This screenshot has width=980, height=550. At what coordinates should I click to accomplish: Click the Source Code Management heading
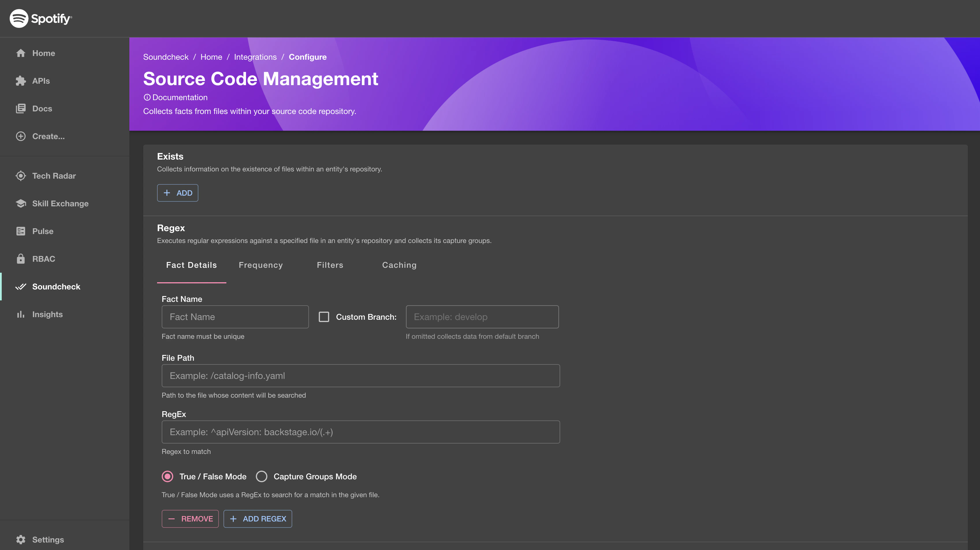pos(261,79)
